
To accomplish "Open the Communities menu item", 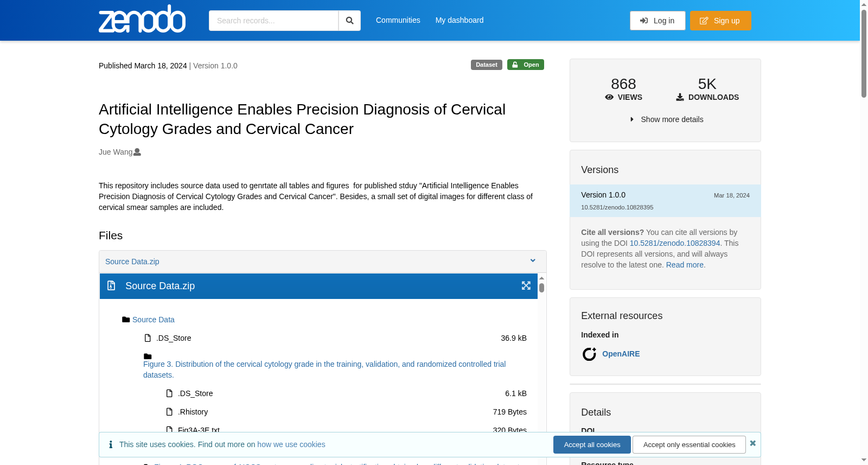I will click(x=398, y=20).
